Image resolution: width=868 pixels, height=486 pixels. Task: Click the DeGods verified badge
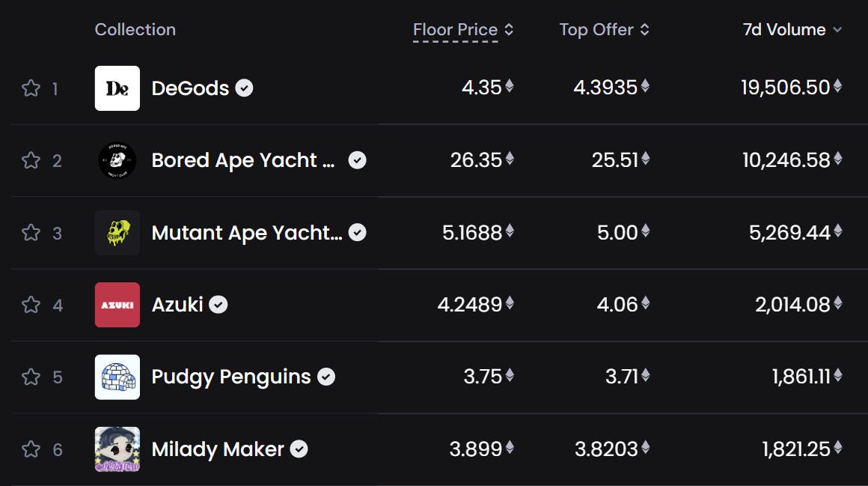click(x=244, y=88)
